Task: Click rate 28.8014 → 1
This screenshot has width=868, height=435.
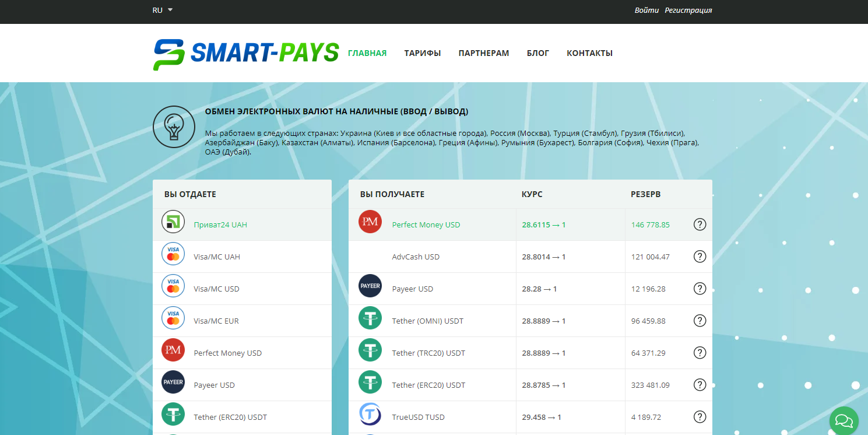Action: pos(544,257)
